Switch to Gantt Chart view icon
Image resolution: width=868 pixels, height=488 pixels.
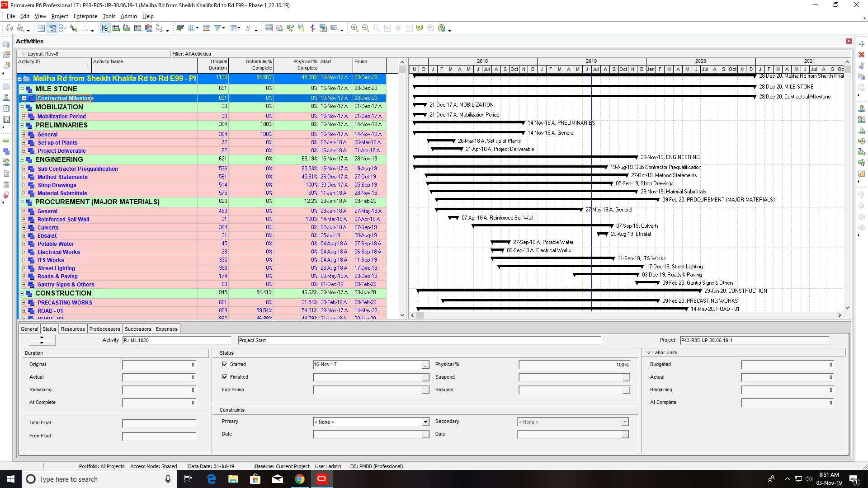coord(52,28)
